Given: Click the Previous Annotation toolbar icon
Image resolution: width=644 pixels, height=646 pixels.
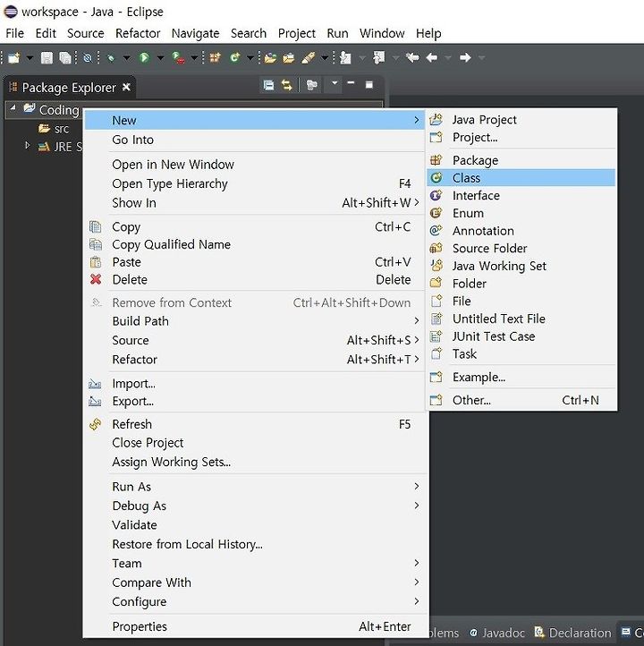Looking at the screenshot, I should (x=379, y=57).
